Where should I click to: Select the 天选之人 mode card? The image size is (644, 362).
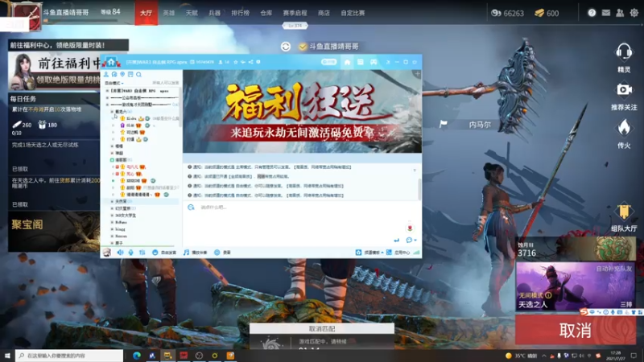(x=576, y=286)
